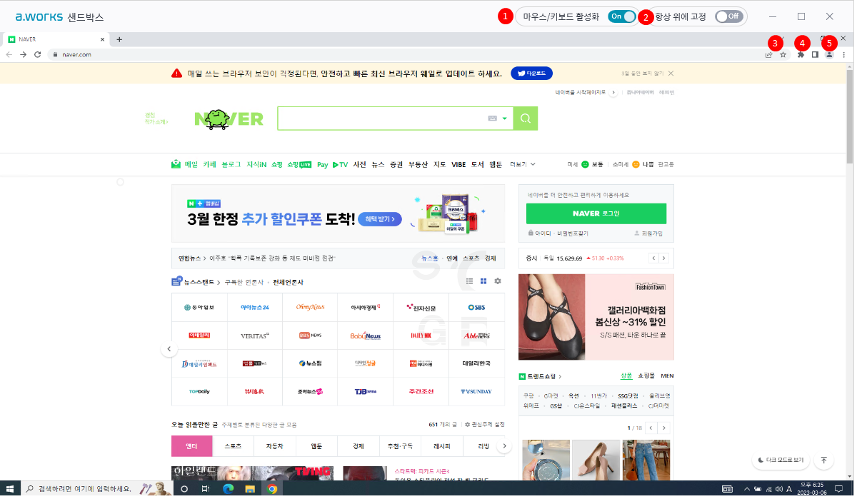Open the Windows Start menu
This screenshot has width=862, height=504.
click(x=11, y=489)
